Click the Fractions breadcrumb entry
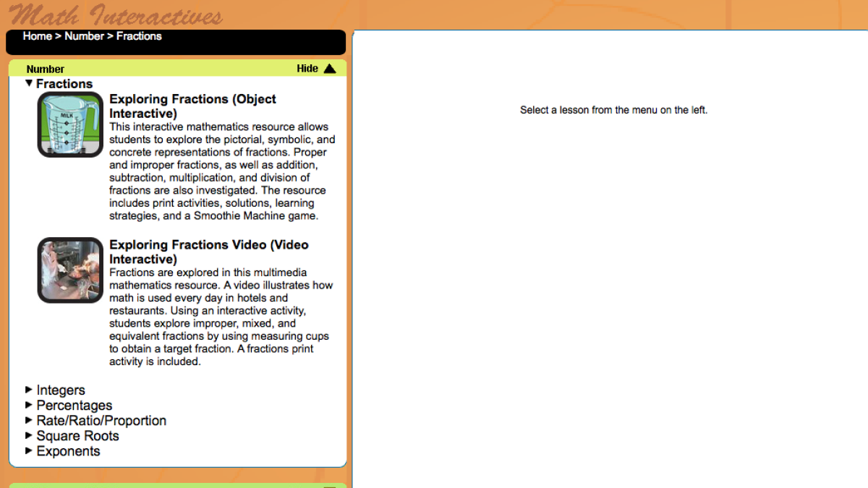 point(139,35)
